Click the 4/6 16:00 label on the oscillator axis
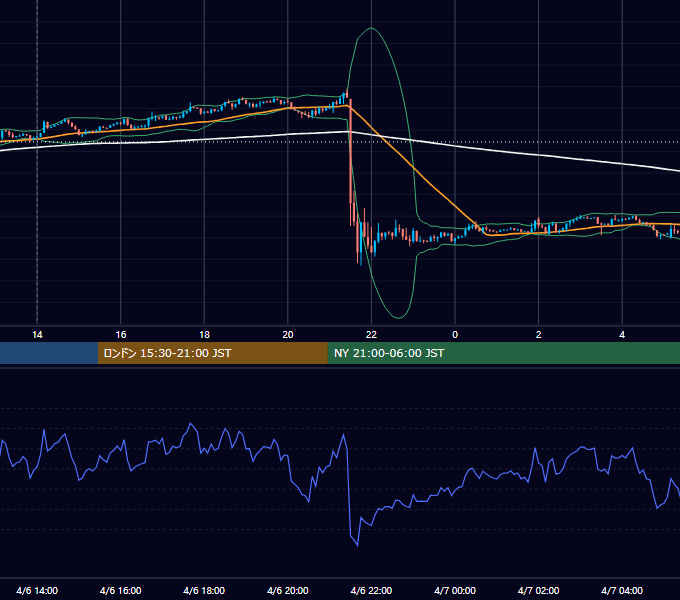The image size is (680, 600). click(x=121, y=590)
